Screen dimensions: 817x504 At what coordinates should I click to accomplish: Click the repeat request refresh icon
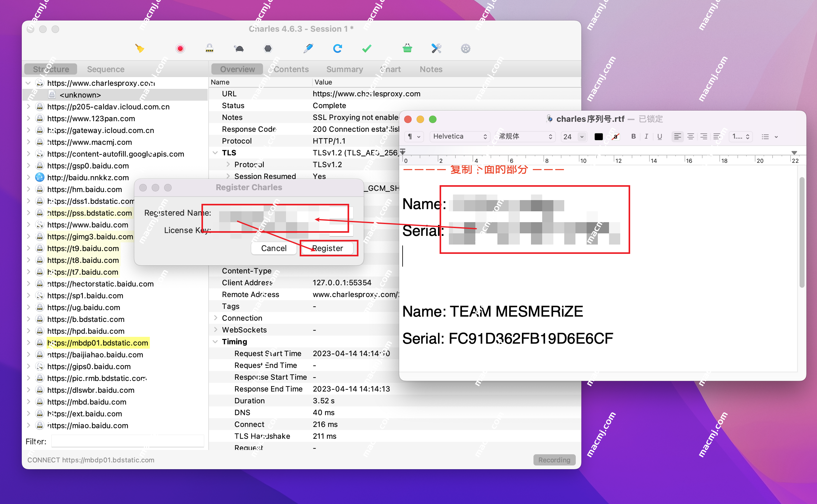338,49
